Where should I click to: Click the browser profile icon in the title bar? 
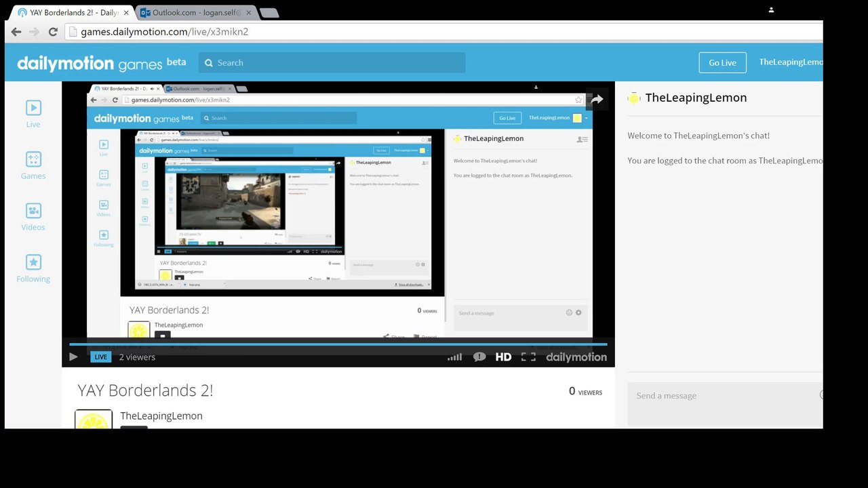click(x=771, y=10)
